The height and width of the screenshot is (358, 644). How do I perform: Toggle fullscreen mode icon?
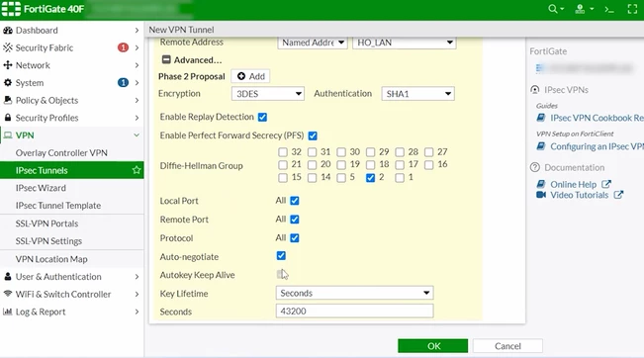632,9
